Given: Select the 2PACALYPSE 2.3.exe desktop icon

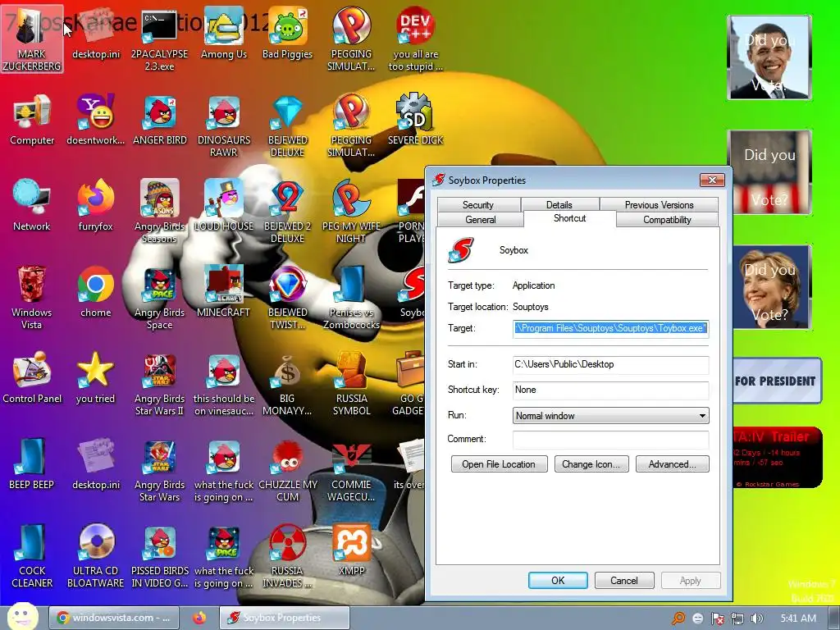Looking at the screenshot, I should tap(159, 39).
